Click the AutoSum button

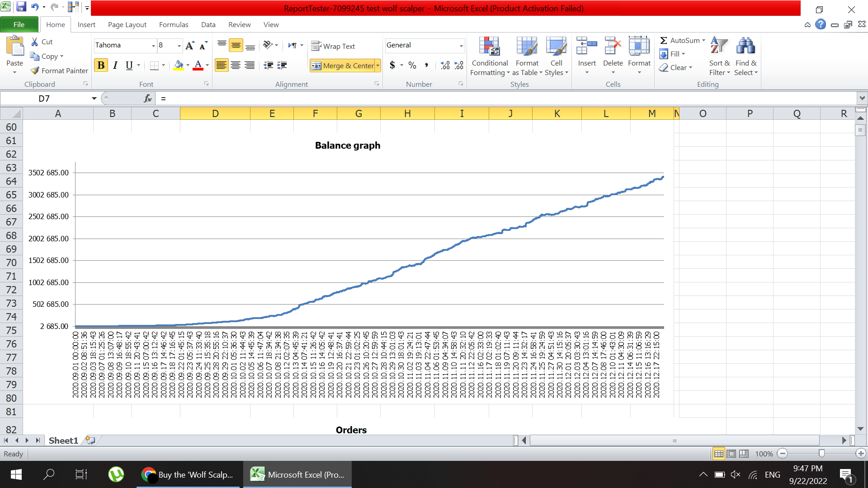681,41
